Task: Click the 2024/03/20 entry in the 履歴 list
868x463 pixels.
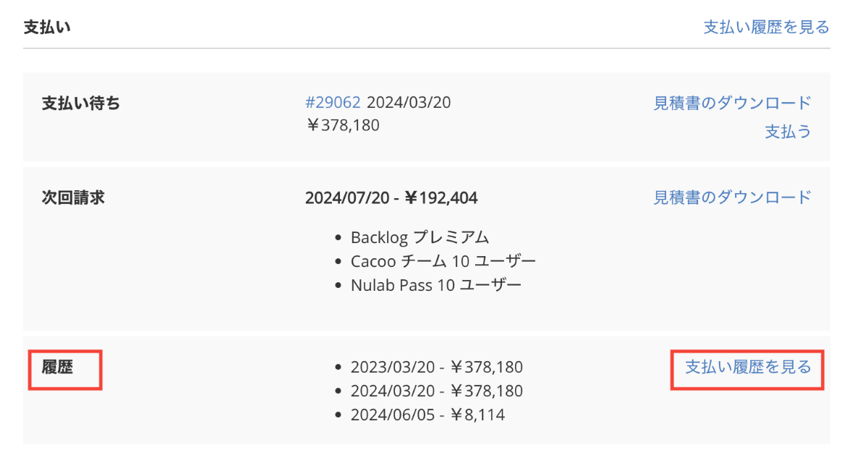Action: point(436,391)
